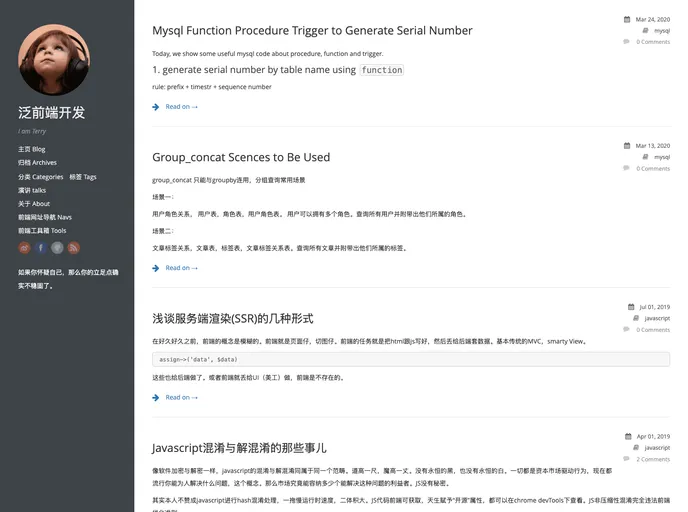Open 前端网址导航 Navs page

pos(45,217)
